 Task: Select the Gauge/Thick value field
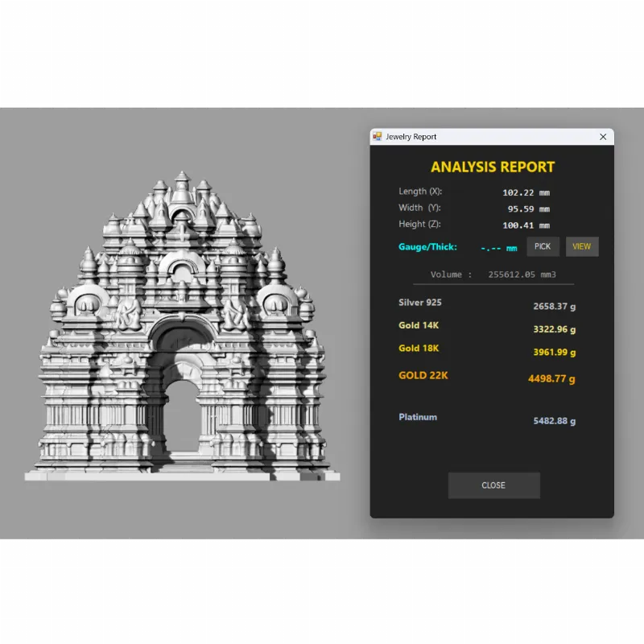(x=499, y=248)
